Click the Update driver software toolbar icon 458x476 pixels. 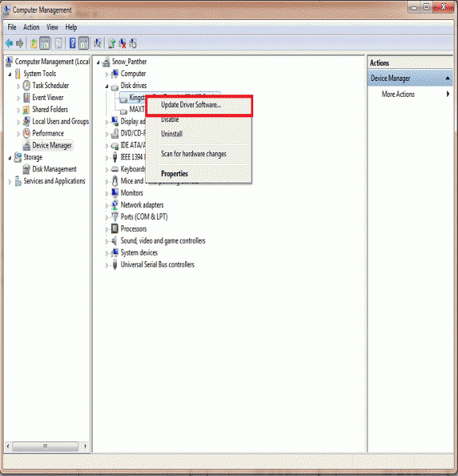111,44
